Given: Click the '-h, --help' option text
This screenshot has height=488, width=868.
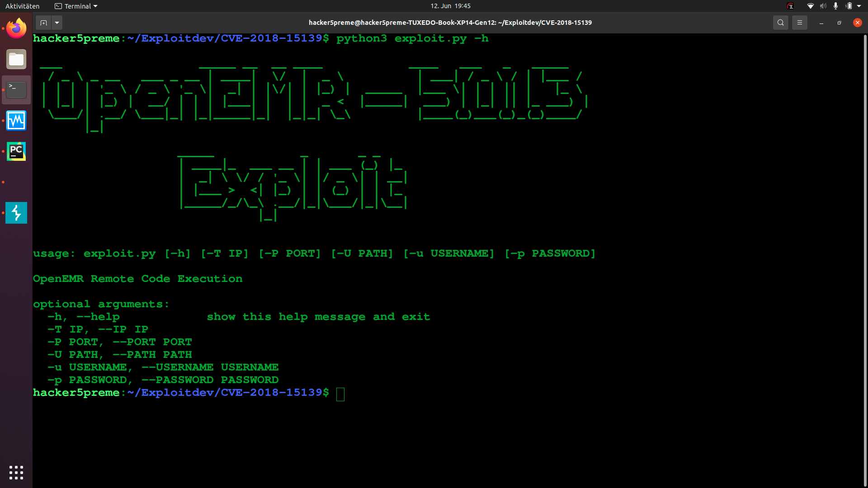Looking at the screenshot, I should (x=84, y=317).
